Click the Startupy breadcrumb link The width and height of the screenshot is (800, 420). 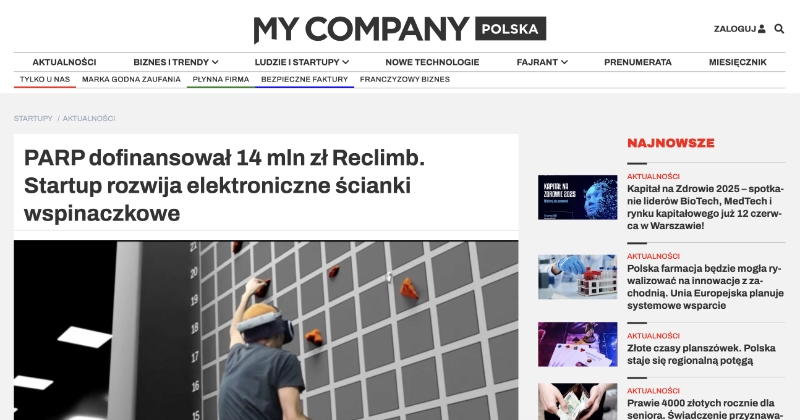pyautogui.click(x=33, y=118)
